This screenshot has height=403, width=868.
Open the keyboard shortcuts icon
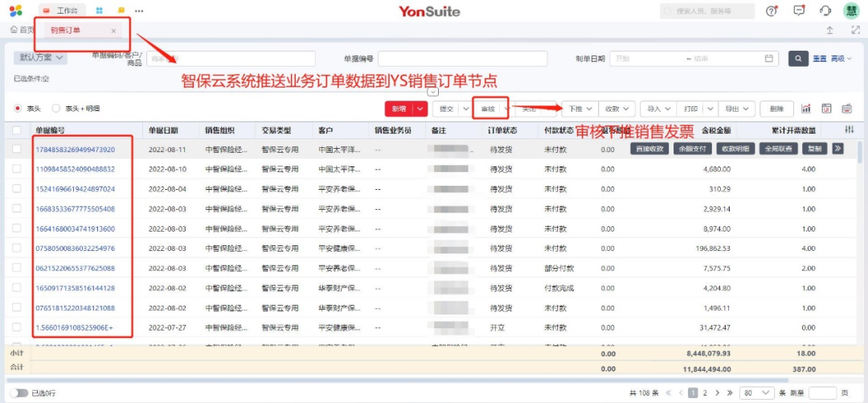point(847,109)
